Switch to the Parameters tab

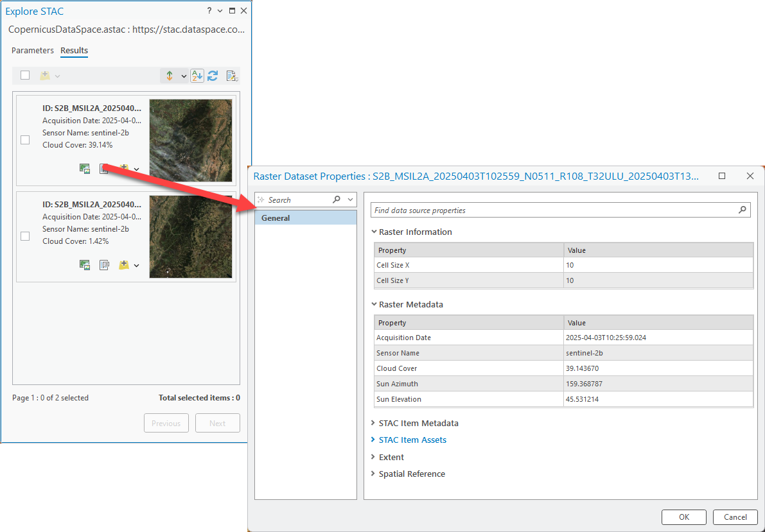point(32,50)
